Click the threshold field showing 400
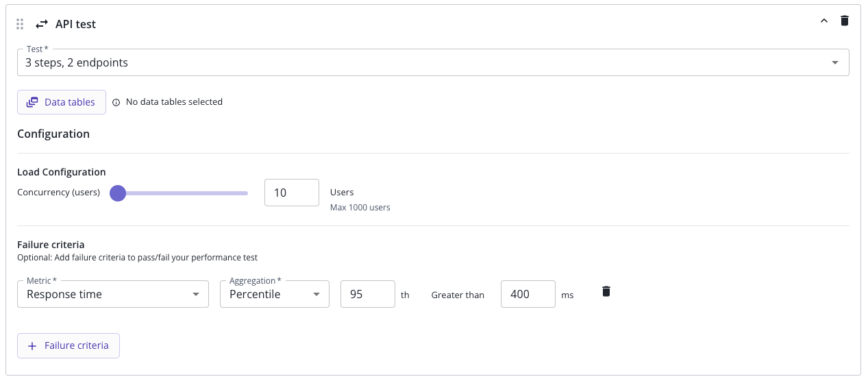 528,294
